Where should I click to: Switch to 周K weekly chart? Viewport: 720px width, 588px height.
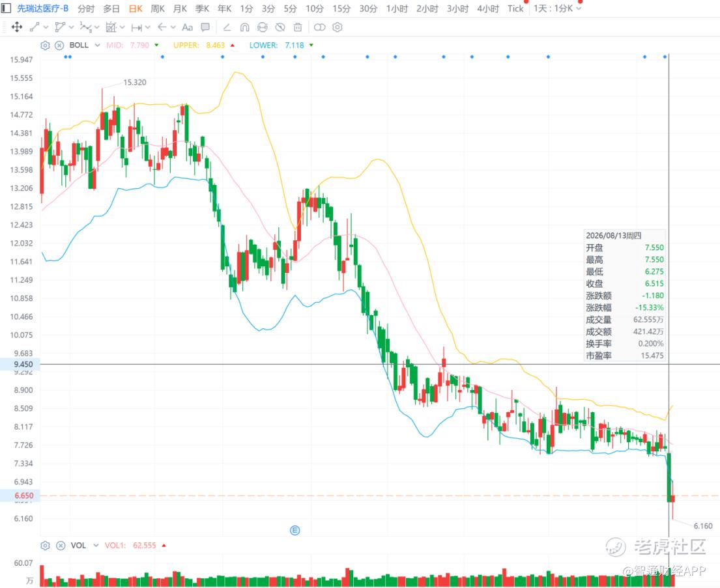tap(158, 8)
